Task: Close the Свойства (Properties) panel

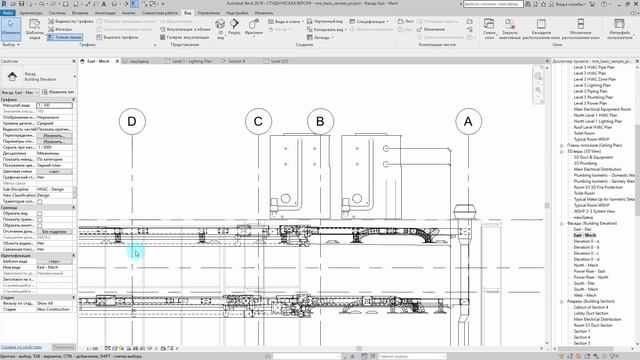Action: (74, 61)
